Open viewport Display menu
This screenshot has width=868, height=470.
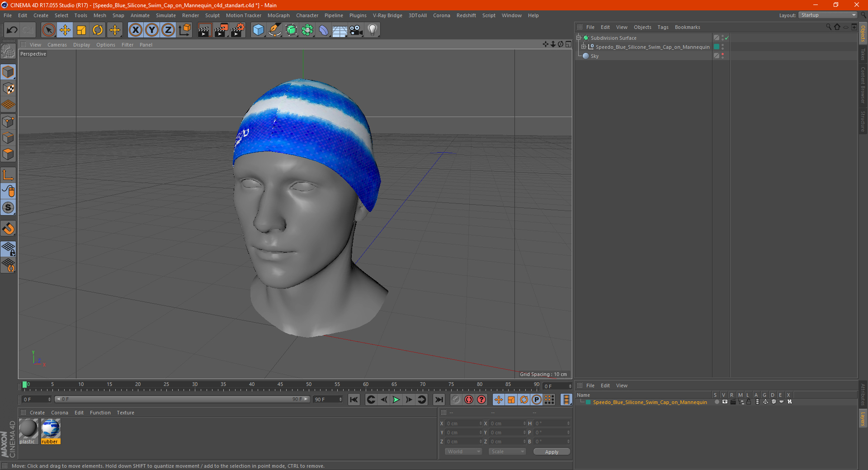pos(81,45)
